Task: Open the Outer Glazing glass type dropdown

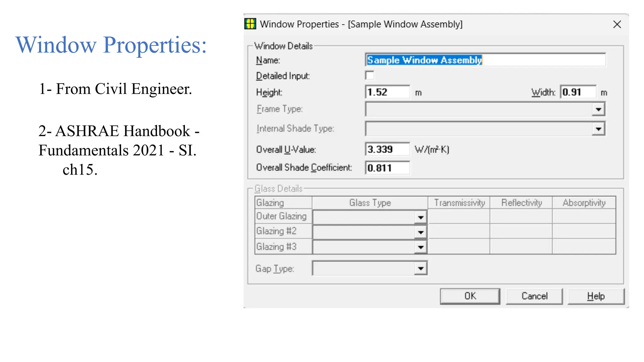Action: coord(420,217)
